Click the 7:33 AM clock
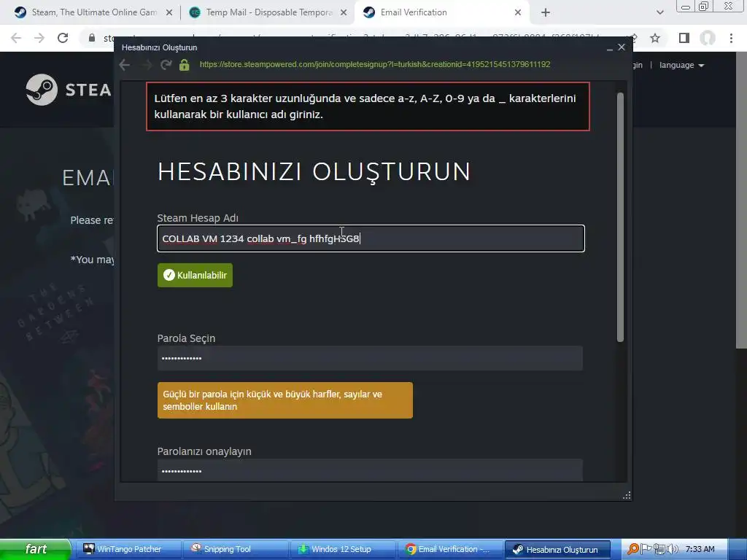This screenshot has width=747, height=560. [x=700, y=549]
